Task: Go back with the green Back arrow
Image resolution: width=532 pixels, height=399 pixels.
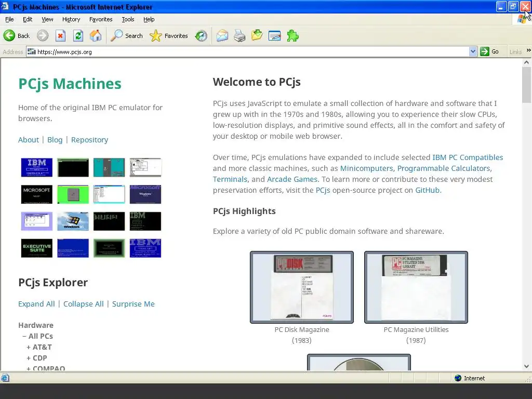Action: click(17, 36)
